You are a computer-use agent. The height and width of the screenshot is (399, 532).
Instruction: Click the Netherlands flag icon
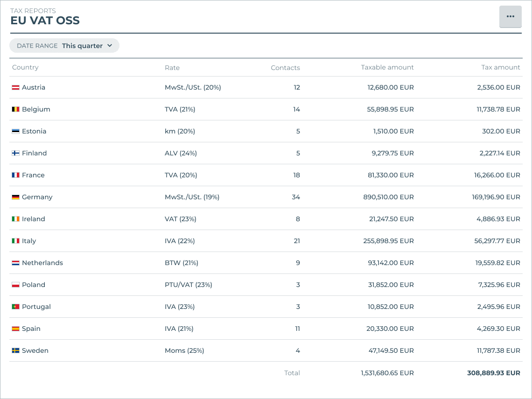15,263
